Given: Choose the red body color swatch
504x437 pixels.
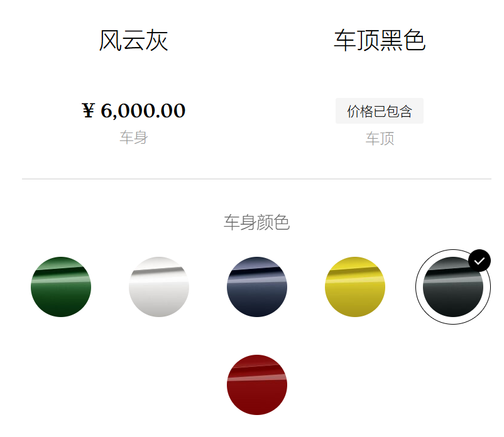Looking at the screenshot, I should coord(257,385).
